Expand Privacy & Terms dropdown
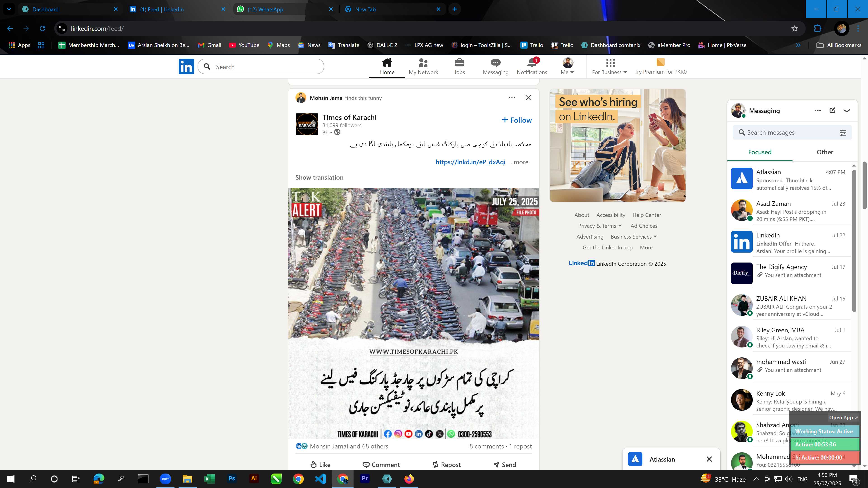 (x=599, y=226)
